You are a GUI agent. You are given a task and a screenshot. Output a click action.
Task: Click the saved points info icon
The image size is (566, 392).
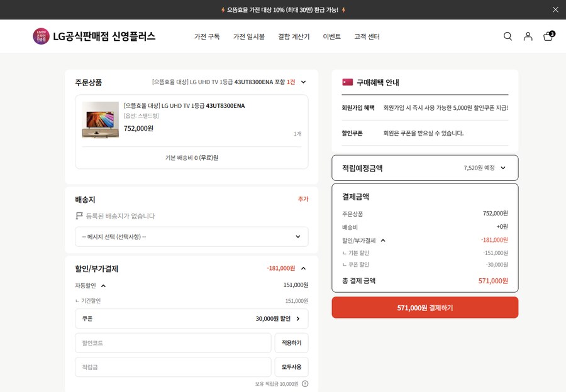click(305, 384)
